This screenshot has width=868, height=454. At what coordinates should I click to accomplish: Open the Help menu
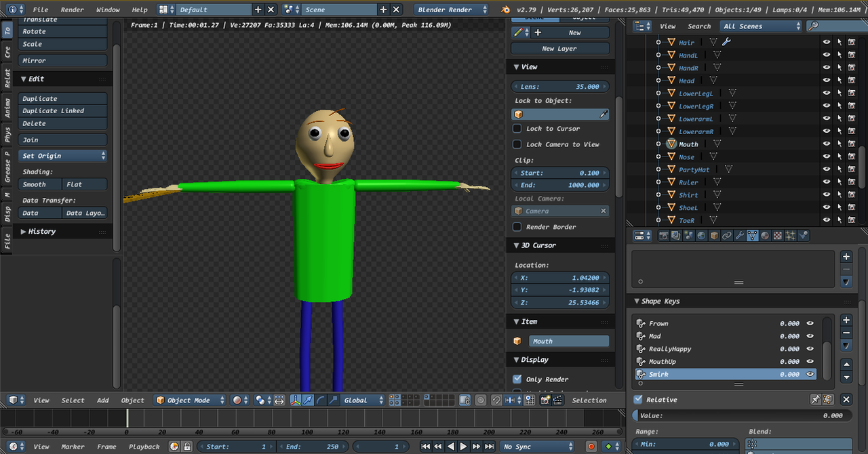click(x=140, y=10)
